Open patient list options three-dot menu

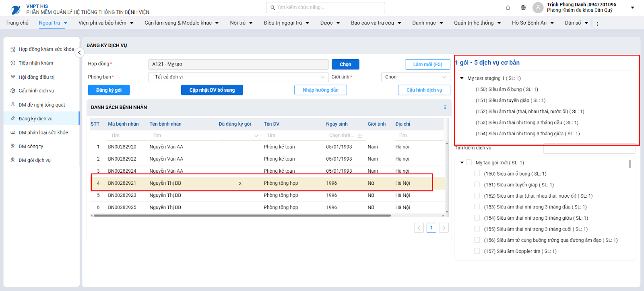click(x=445, y=107)
